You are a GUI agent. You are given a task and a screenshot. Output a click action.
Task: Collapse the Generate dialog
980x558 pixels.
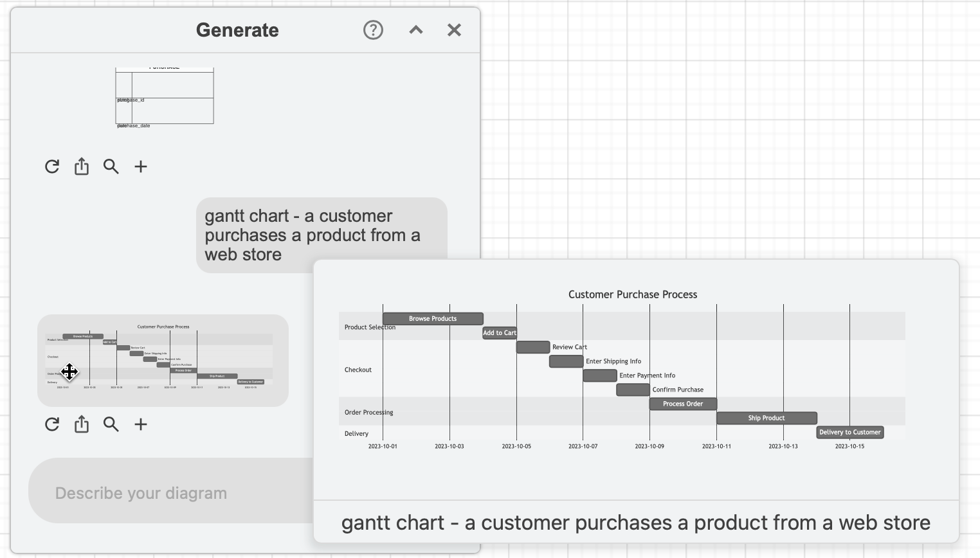415,30
